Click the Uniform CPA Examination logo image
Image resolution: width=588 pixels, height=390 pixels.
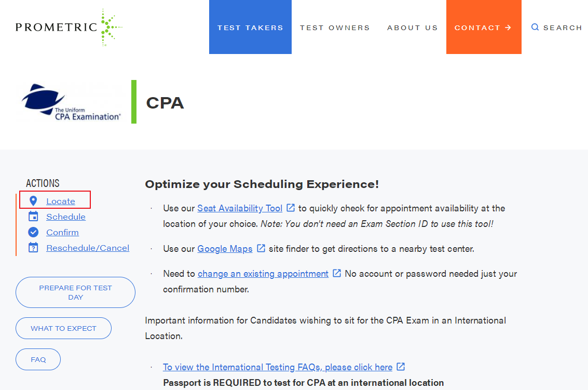coord(71,102)
